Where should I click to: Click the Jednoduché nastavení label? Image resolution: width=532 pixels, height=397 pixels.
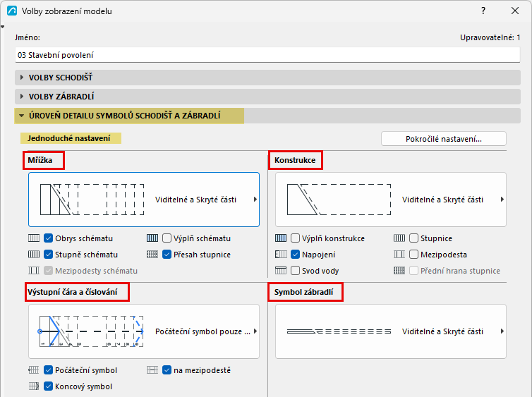[69, 138]
